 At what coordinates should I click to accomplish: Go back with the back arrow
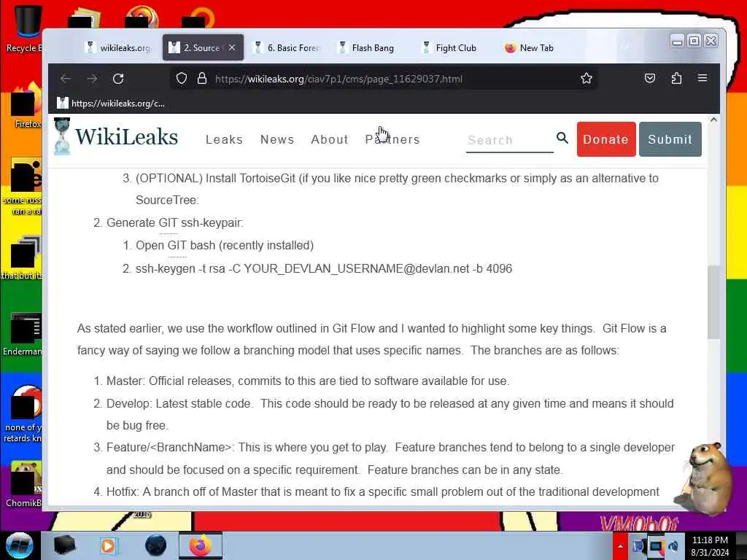coord(66,79)
